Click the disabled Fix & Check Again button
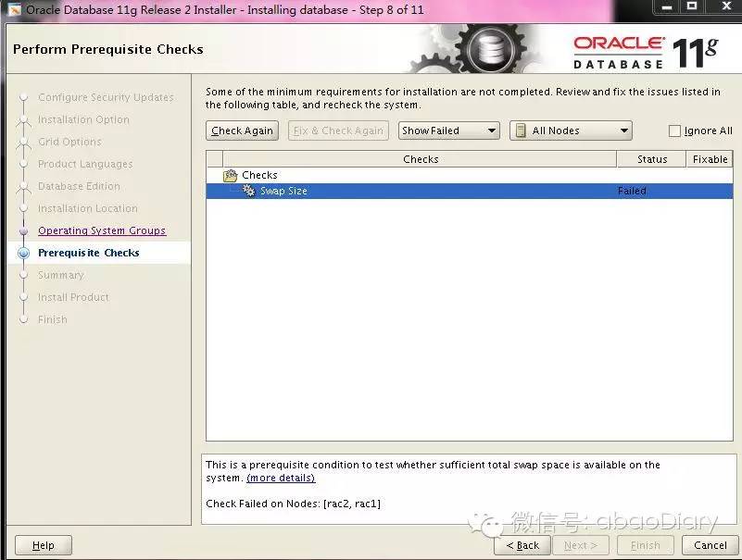This screenshot has height=560, width=742. [x=338, y=131]
